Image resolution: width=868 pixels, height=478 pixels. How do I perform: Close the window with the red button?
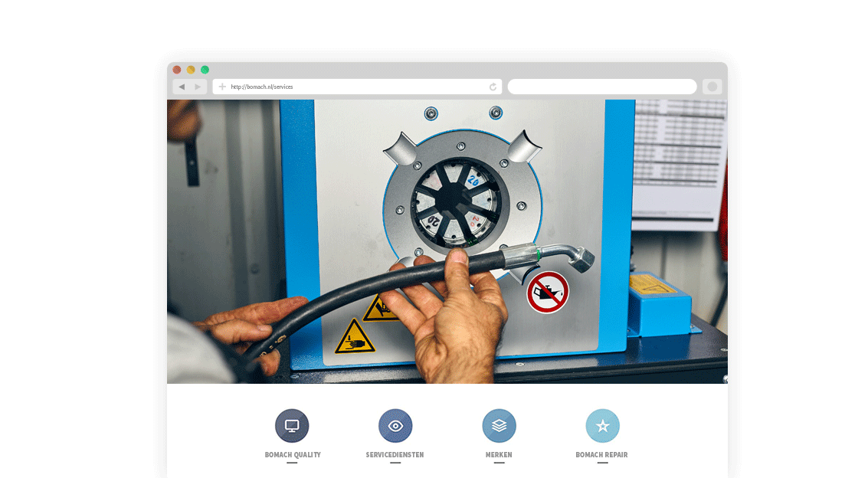point(177,70)
